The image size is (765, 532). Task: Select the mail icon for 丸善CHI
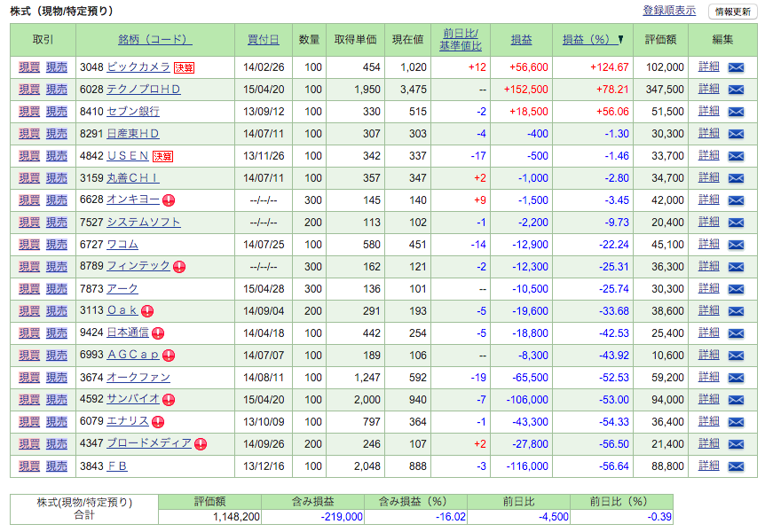(736, 178)
